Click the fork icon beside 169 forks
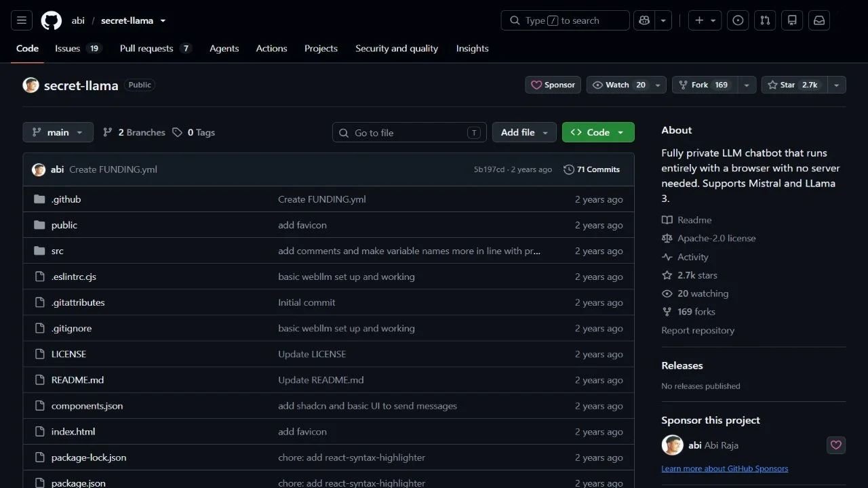This screenshot has height=488, width=868. [x=667, y=312]
